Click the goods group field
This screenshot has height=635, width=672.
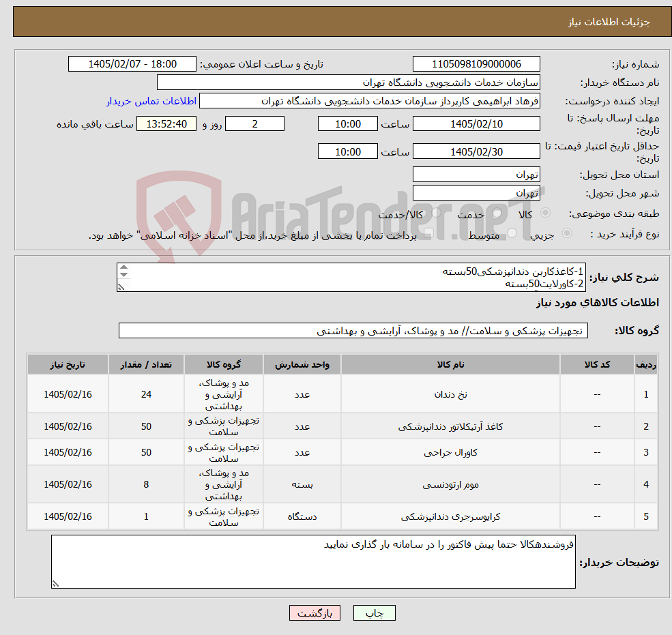point(353,331)
